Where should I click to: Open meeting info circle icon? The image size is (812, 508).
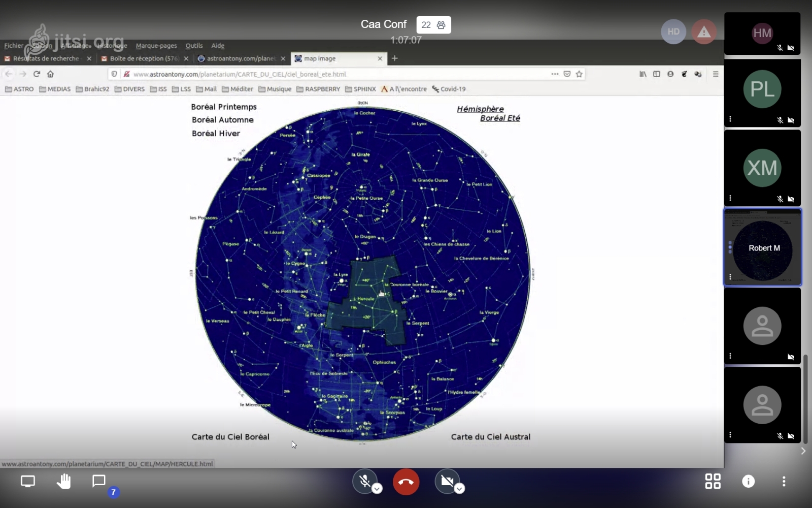[x=748, y=481]
